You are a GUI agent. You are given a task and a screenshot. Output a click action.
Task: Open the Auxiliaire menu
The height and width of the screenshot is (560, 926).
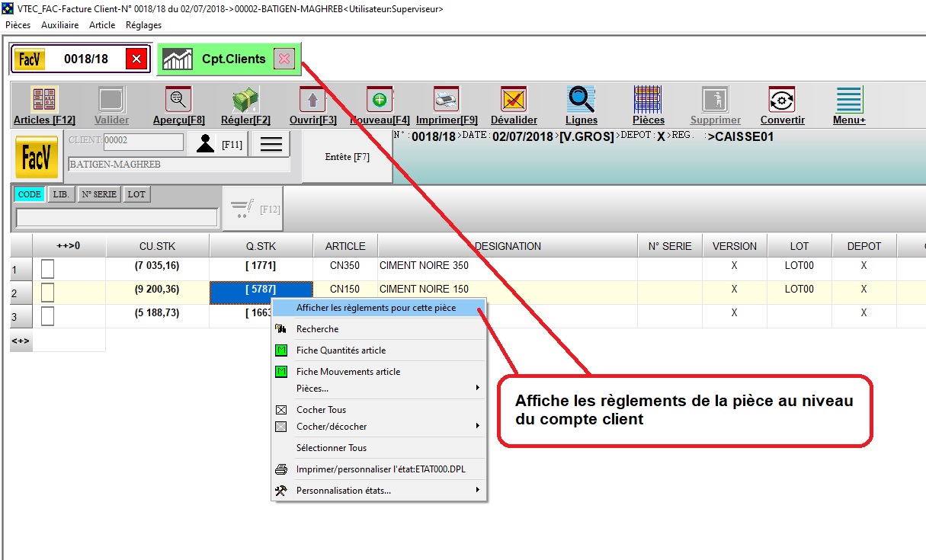click(59, 25)
